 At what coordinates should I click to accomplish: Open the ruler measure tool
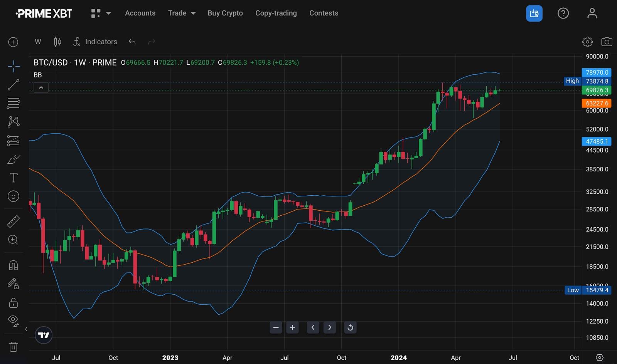click(x=13, y=221)
